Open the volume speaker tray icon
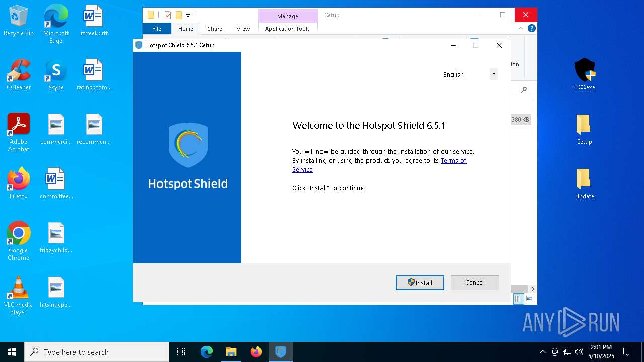This screenshot has width=644, height=362. click(x=579, y=352)
